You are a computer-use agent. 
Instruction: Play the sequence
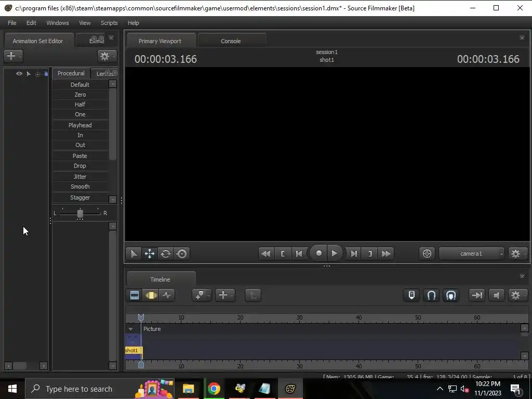pyautogui.click(x=334, y=253)
